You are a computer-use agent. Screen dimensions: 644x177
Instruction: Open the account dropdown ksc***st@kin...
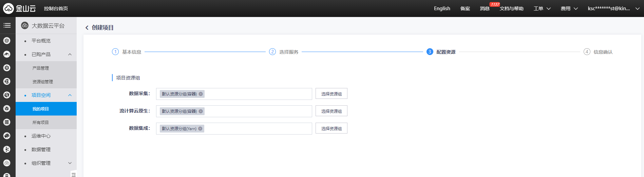613,8
